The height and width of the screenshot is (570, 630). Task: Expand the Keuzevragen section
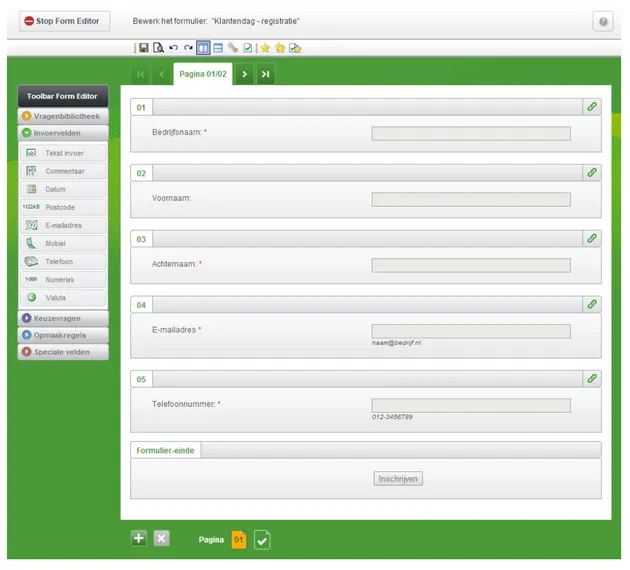pyautogui.click(x=63, y=319)
